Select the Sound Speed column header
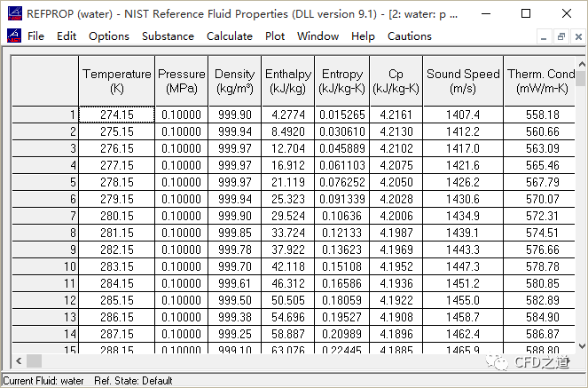The image size is (588, 388). tap(463, 81)
